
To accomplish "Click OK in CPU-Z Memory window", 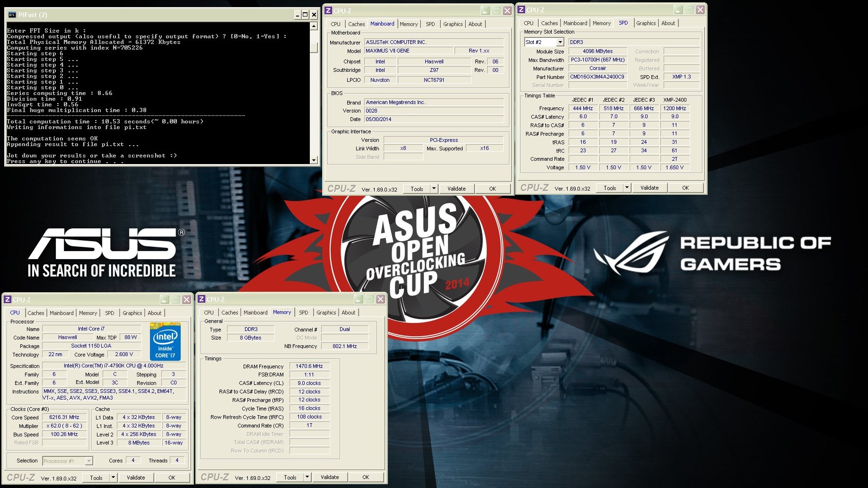I will point(366,477).
